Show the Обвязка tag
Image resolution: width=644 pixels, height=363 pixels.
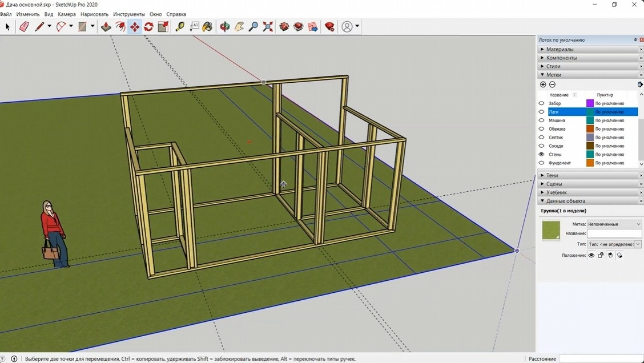[x=541, y=129]
